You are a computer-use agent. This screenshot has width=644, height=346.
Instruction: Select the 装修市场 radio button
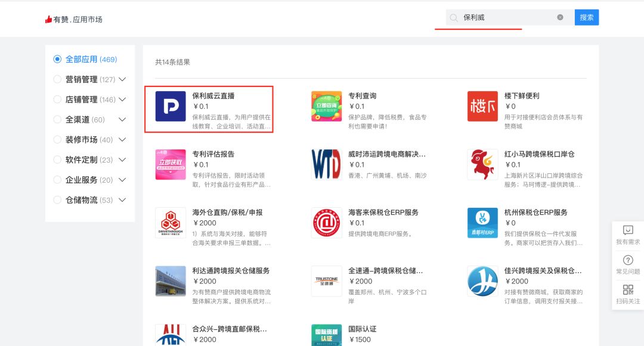click(57, 139)
